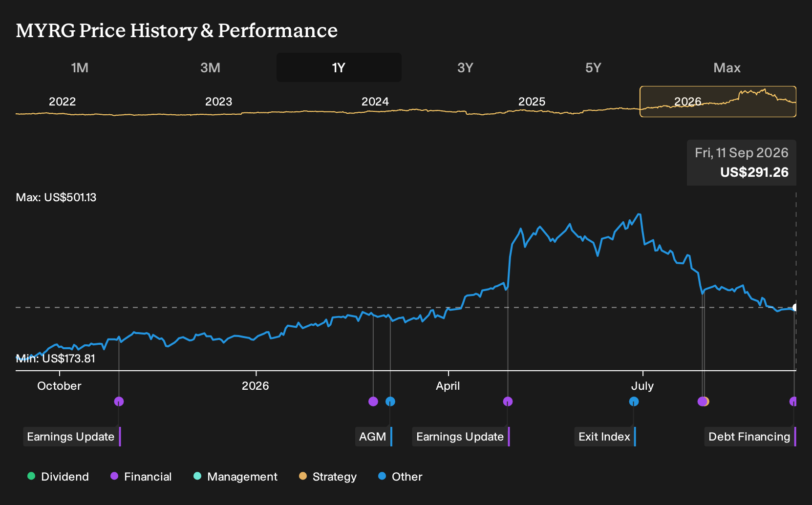
Task: Jump to 2024 in the overview timeline
Action: pos(375,102)
